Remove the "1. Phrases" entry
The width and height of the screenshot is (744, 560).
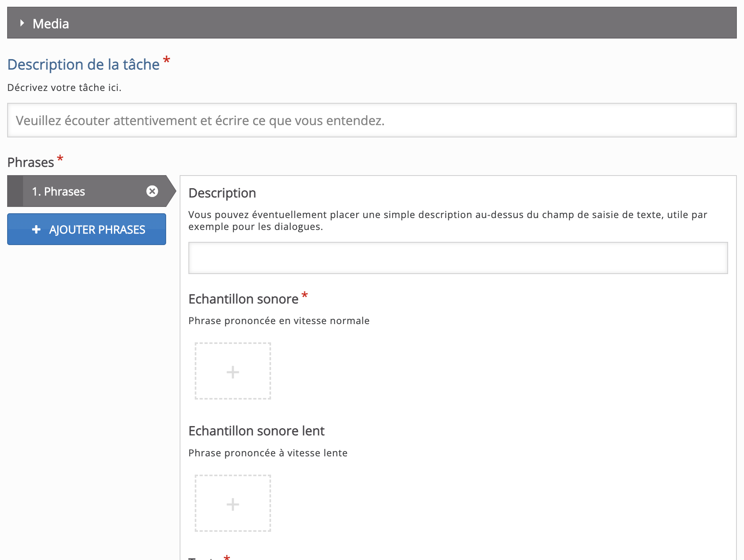[x=152, y=191]
